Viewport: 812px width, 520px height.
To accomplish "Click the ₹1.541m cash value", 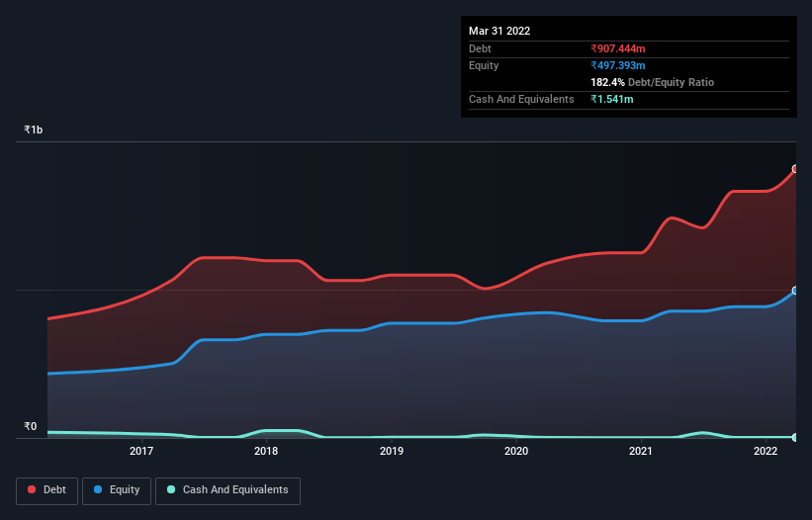I will click(x=611, y=99).
